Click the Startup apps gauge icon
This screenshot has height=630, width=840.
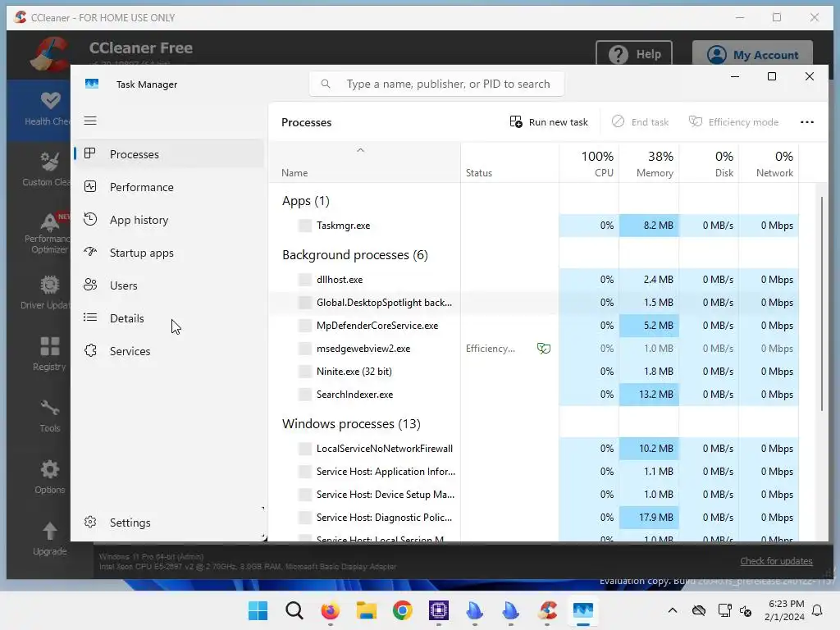pyautogui.click(x=90, y=252)
